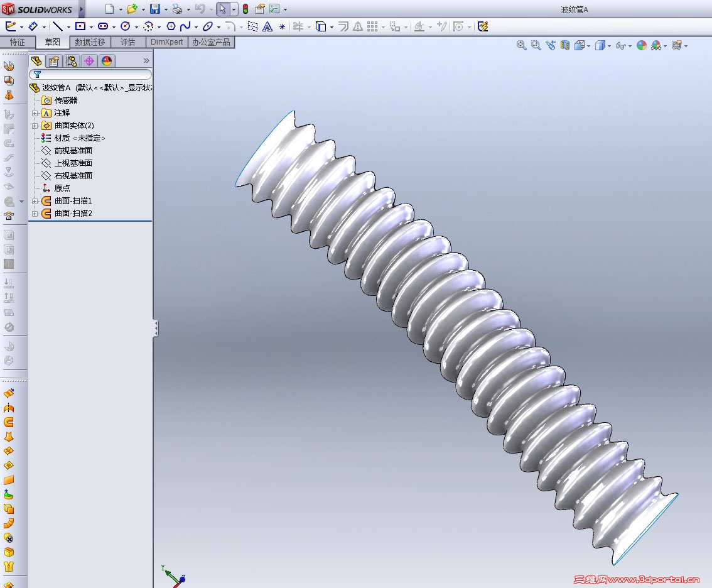Select the sketch Text tool
The image size is (712, 588).
click(268, 27)
